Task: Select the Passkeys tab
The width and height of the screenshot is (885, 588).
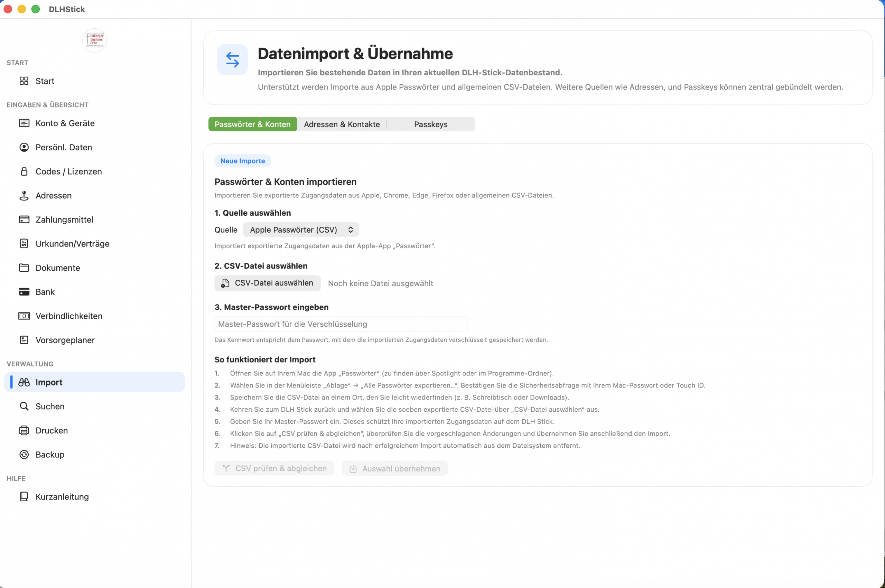Action: pyautogui.click(x=430, y=124)
